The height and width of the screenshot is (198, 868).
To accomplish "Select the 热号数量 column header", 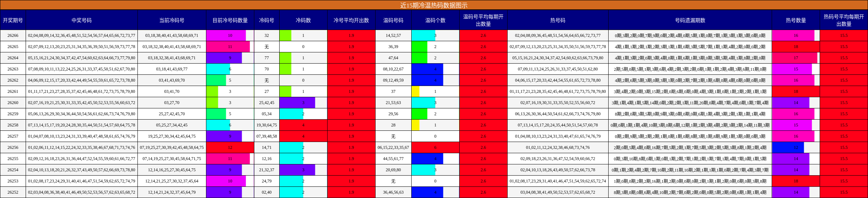I will pos(796,20).
